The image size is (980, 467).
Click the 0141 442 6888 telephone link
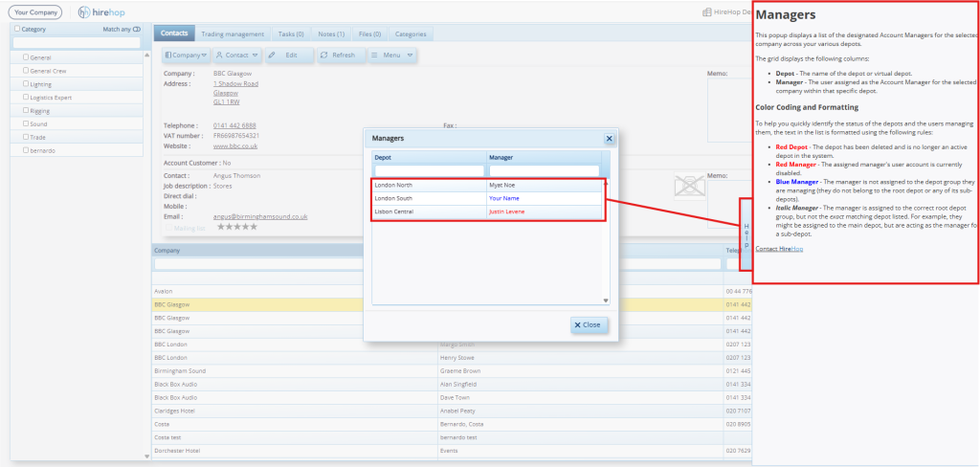[234, 125]
